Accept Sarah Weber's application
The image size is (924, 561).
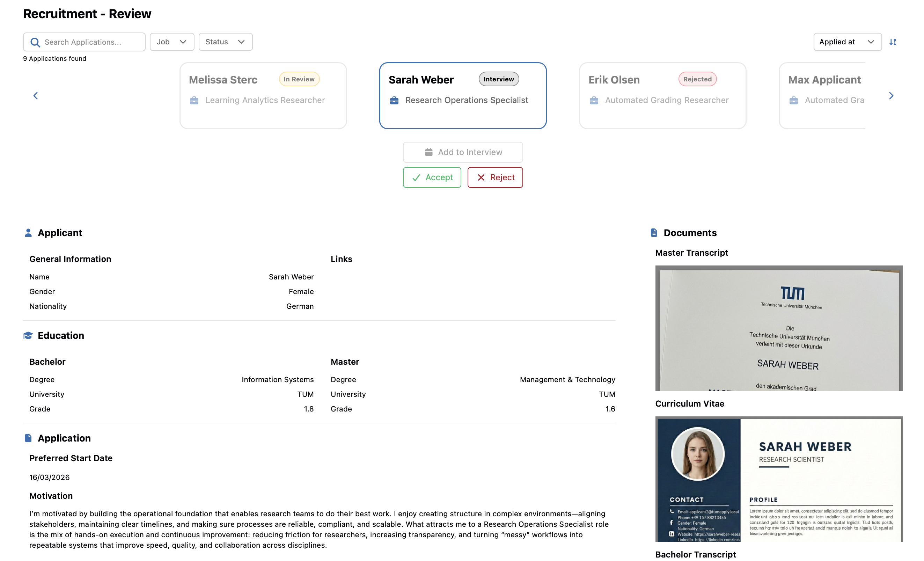pos(432,177)
